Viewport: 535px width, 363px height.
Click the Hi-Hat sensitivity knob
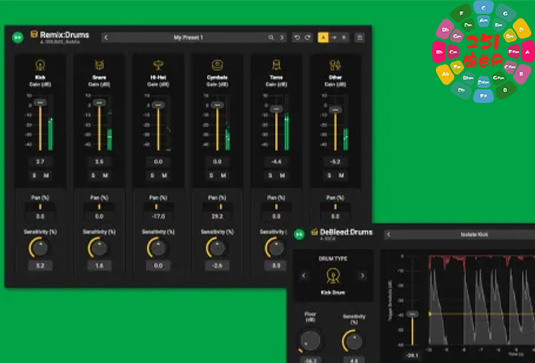click(158, 248)
